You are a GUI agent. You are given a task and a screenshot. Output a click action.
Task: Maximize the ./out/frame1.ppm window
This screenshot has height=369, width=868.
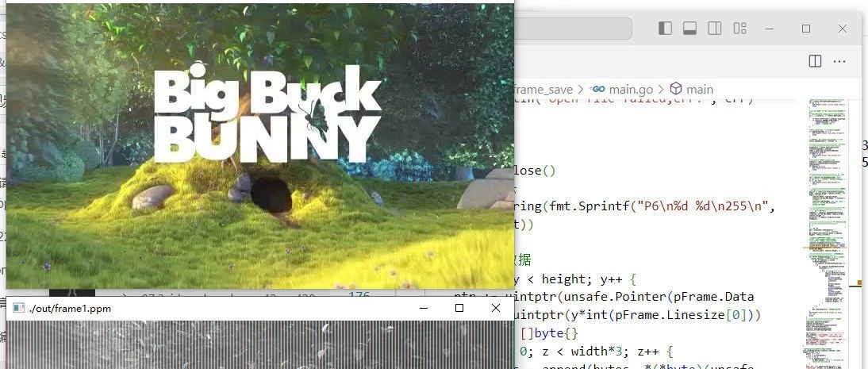tap(459, 308)
